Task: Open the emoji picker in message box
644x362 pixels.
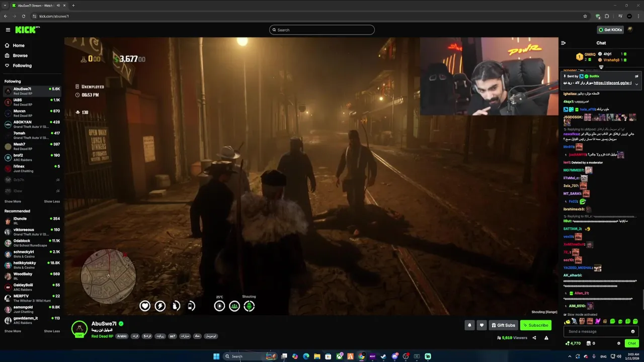Action: point(633,331)
